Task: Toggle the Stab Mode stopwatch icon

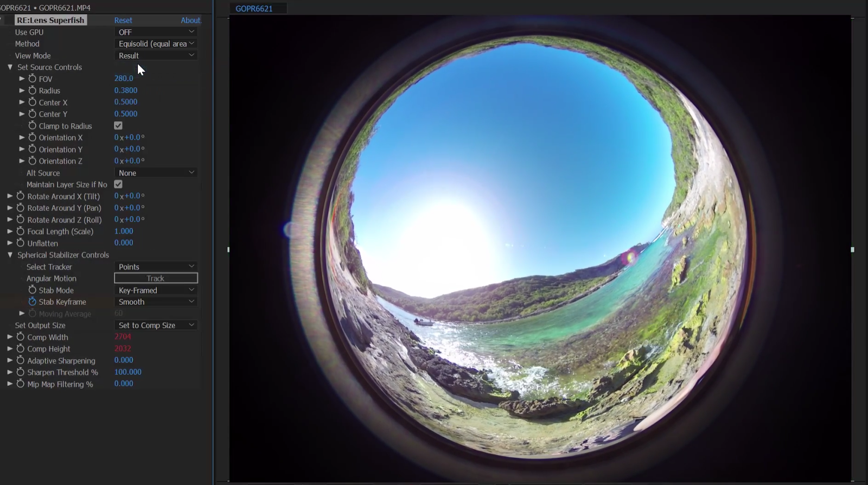Action: coord(33,290)
